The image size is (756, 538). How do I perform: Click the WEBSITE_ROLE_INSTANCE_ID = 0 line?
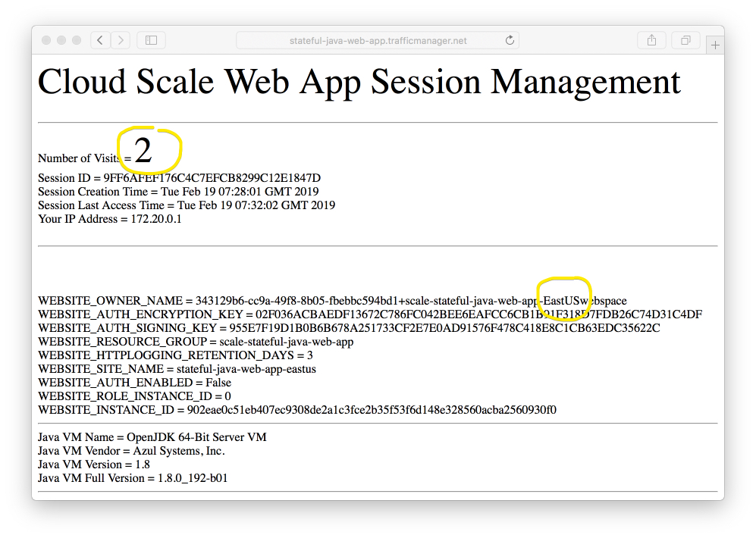pyautogui.click(x=134, y=396)
